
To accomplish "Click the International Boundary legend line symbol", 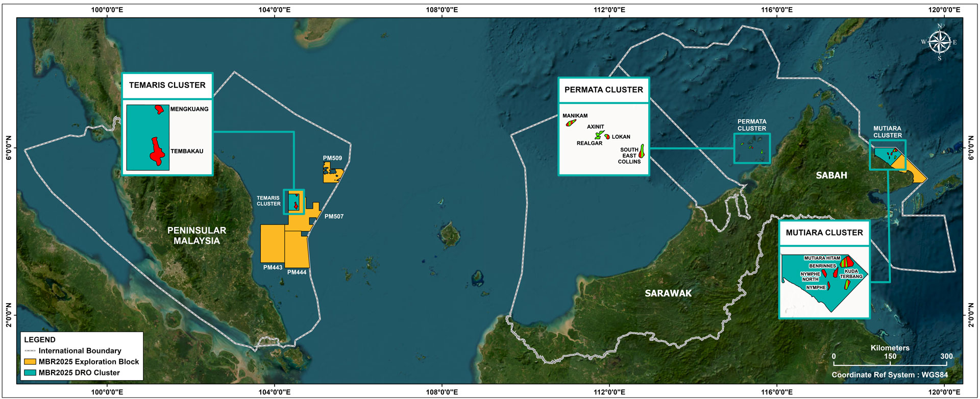I will pyautogui.click(x=30, y=351).
